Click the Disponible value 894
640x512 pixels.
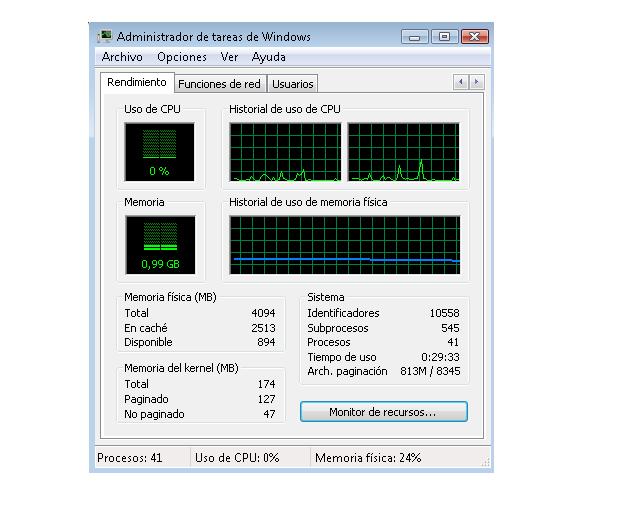[266, 342]
